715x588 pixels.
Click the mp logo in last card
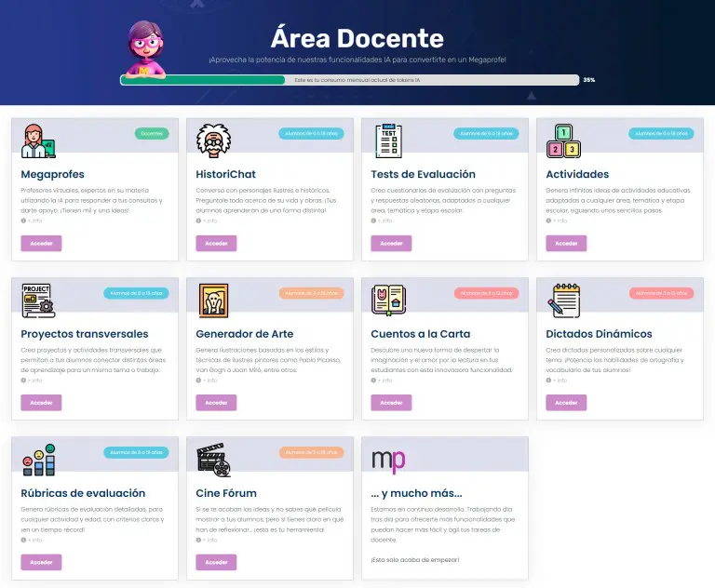(x=387, y=461)
